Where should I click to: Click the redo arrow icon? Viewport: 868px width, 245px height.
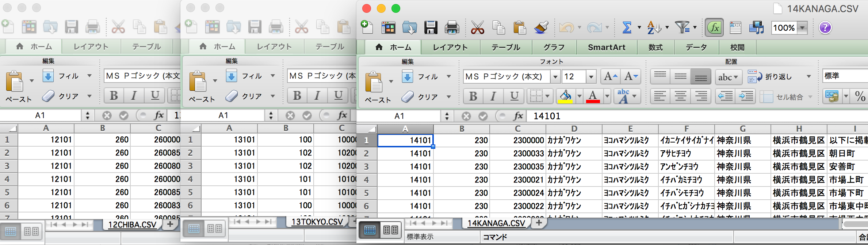coord(594,27)
